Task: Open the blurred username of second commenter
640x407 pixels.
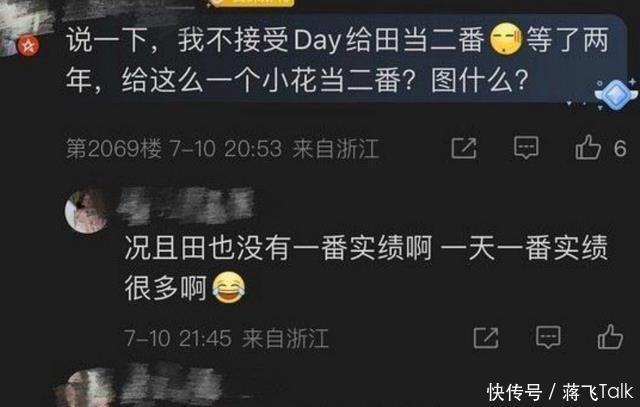Action: tap(186, 206)
